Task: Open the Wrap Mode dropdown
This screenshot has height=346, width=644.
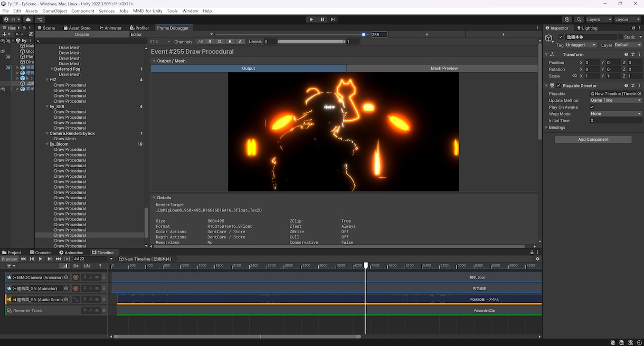Action: [x=615, y=114]
